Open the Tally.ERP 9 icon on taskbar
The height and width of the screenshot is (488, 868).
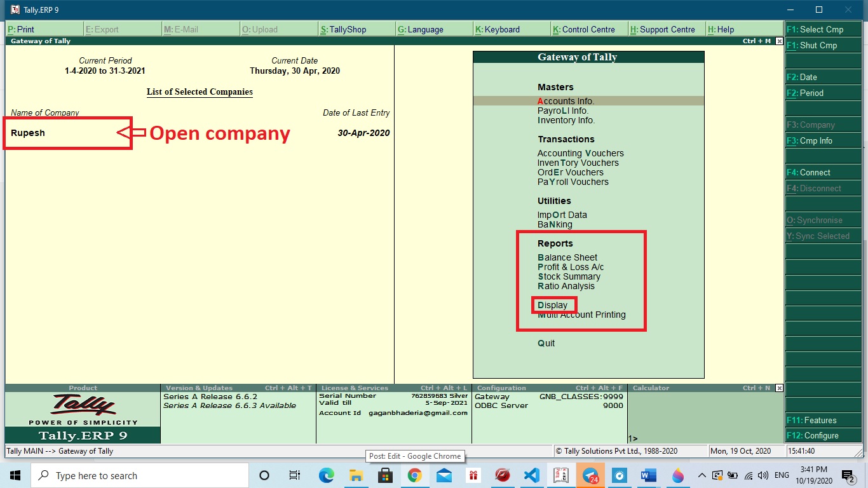[x=560, y=475]
